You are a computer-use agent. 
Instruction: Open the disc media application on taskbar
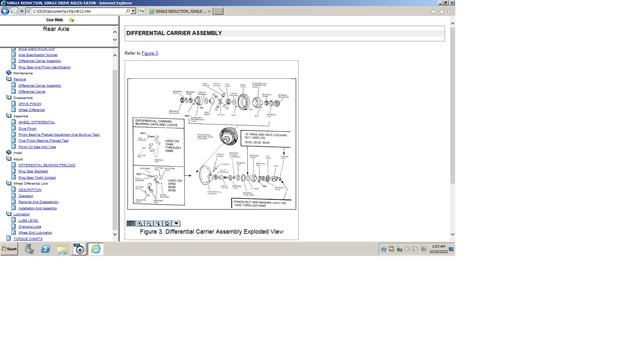pyautogui.click(x=79, y=249)
